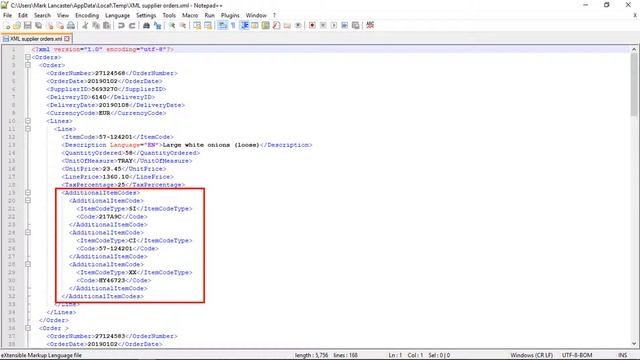Image resolution: width=640 pixels, height=360 pixels.
Task: Collapse the Lines node on line 10
Action: 28,121
